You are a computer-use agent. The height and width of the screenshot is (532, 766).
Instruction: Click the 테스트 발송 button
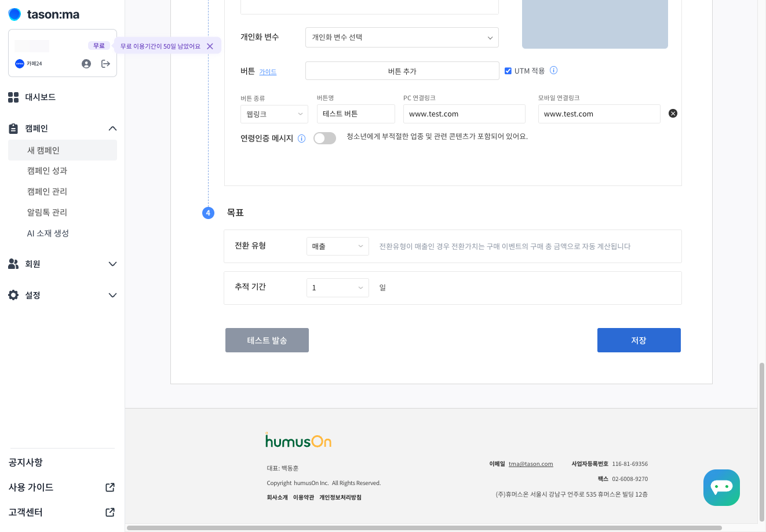point(267,340)
